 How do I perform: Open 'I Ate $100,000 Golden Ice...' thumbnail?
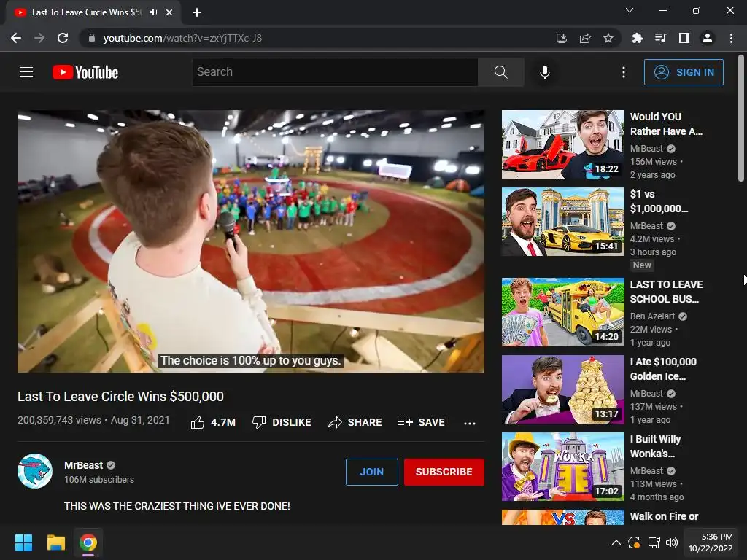coord(562,389)
